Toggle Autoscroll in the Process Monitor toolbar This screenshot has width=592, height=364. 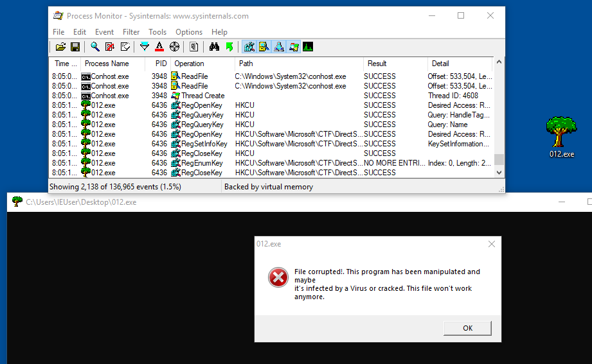pyautogui.click(x=110, y=47)
